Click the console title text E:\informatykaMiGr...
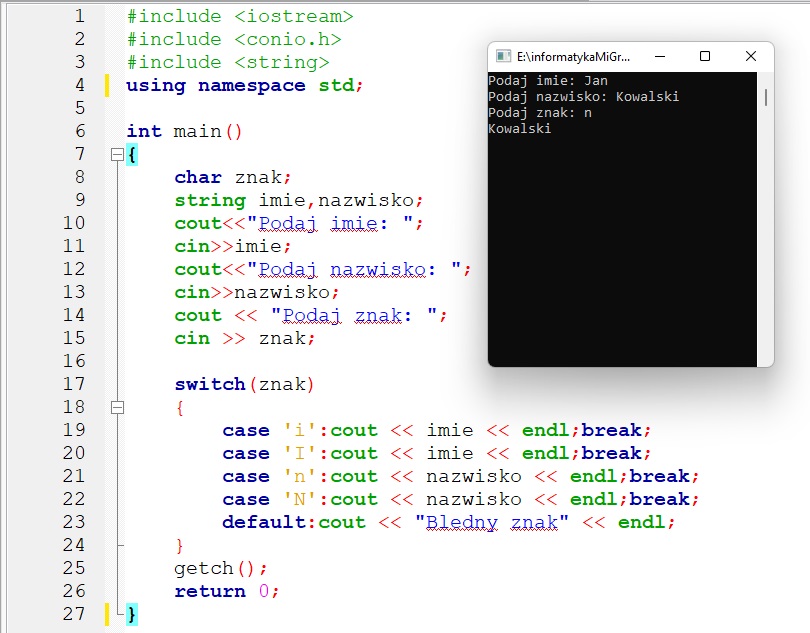Image resolution: width=810 pixels, height=633 pixels. (x=573, y=57)
